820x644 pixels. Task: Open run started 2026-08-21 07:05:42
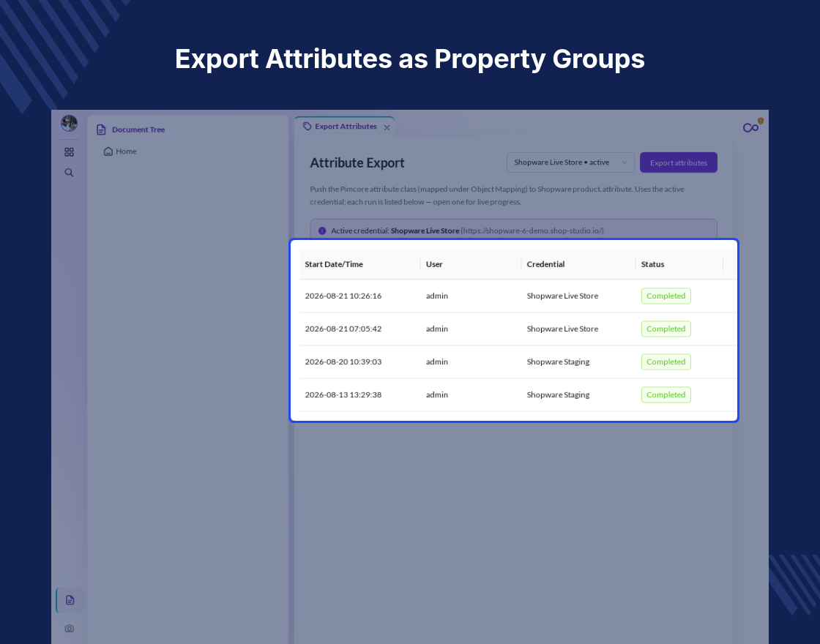518,329
